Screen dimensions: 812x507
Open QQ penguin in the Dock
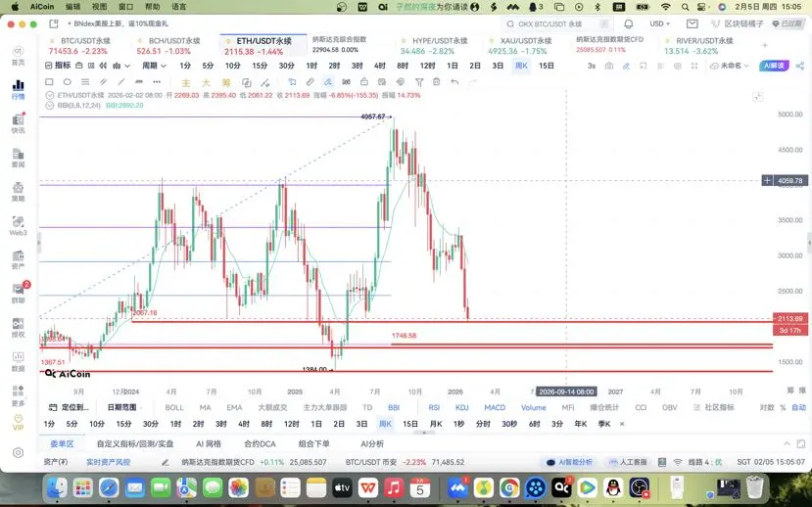pos(614,487)
